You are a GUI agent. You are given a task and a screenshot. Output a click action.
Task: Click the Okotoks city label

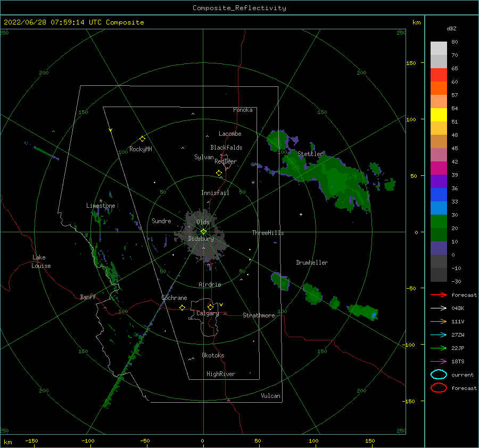[x=213, y=355]
